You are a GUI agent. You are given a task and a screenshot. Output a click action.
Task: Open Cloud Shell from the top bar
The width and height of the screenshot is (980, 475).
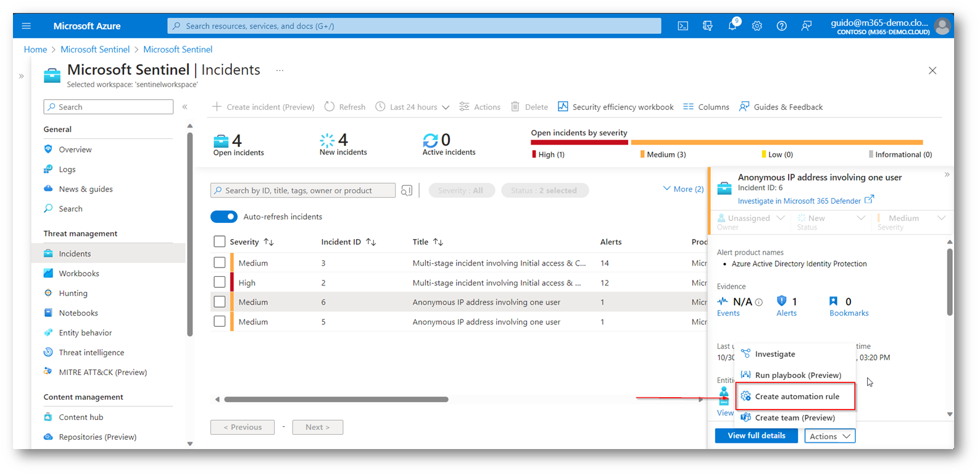coord(683,26)
